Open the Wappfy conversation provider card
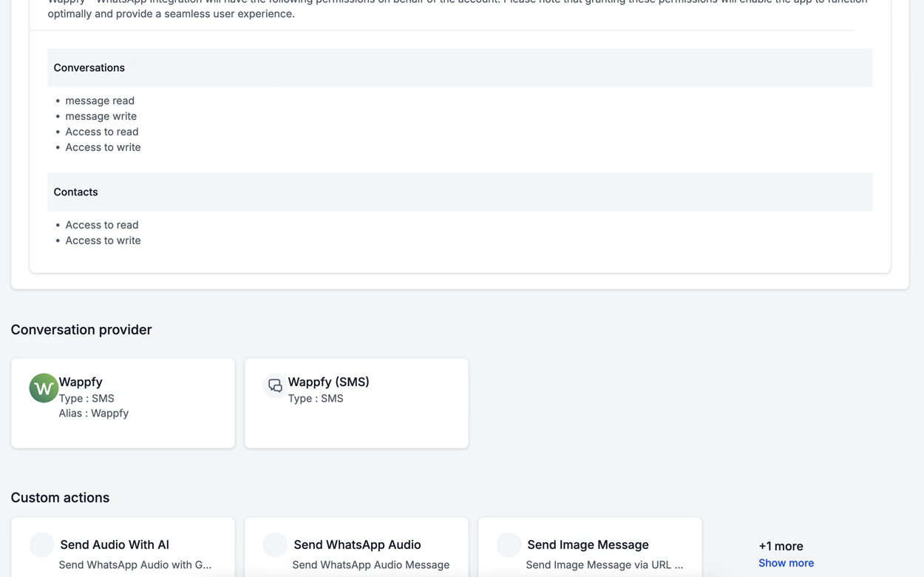This screenshot has height=577, width=924. 123,403
